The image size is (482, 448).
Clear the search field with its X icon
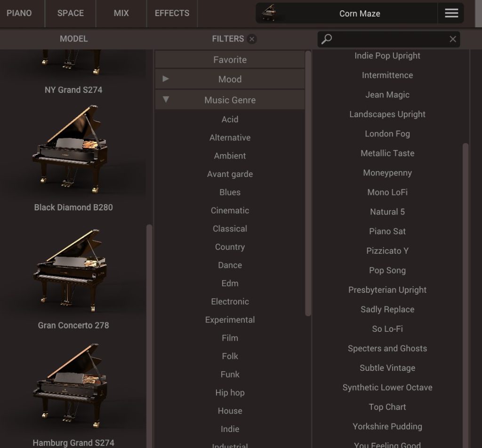tap(453, 39)
